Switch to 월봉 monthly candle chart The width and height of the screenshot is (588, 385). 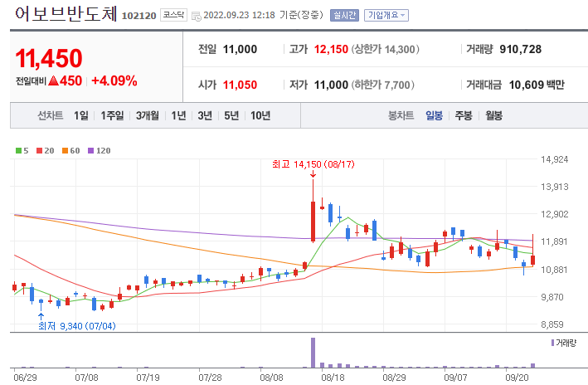point(494,115)
